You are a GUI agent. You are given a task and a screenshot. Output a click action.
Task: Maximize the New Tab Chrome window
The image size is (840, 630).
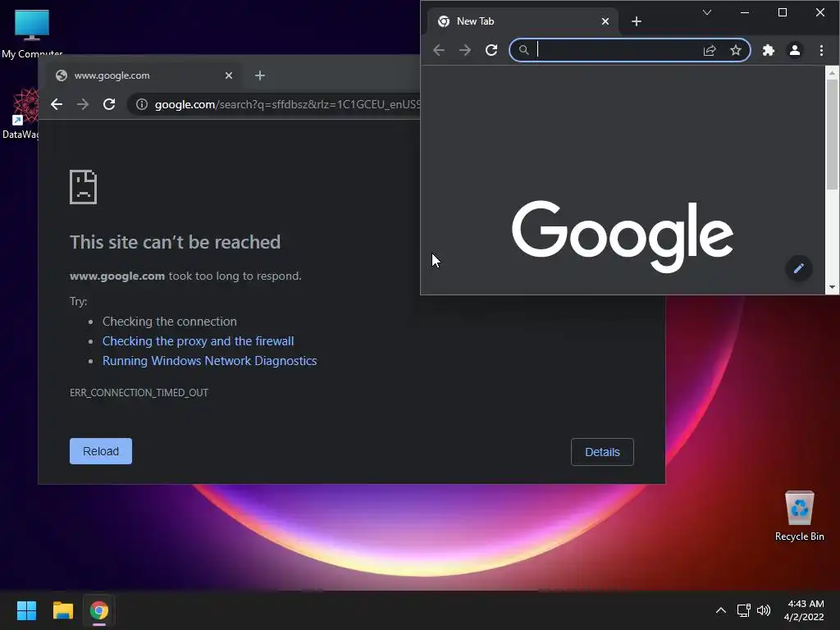coord(782,12)
